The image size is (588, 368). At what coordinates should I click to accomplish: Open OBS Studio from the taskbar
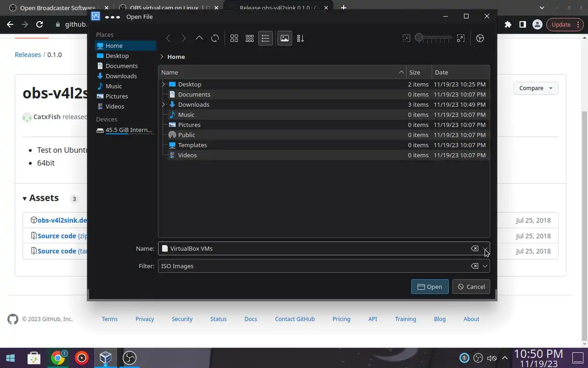(x=130, y=358)
